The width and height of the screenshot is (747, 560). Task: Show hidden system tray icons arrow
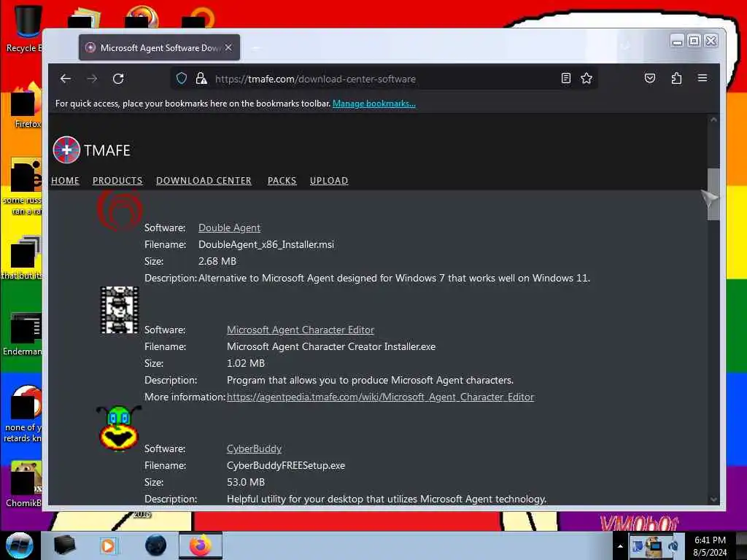[620, 546]
